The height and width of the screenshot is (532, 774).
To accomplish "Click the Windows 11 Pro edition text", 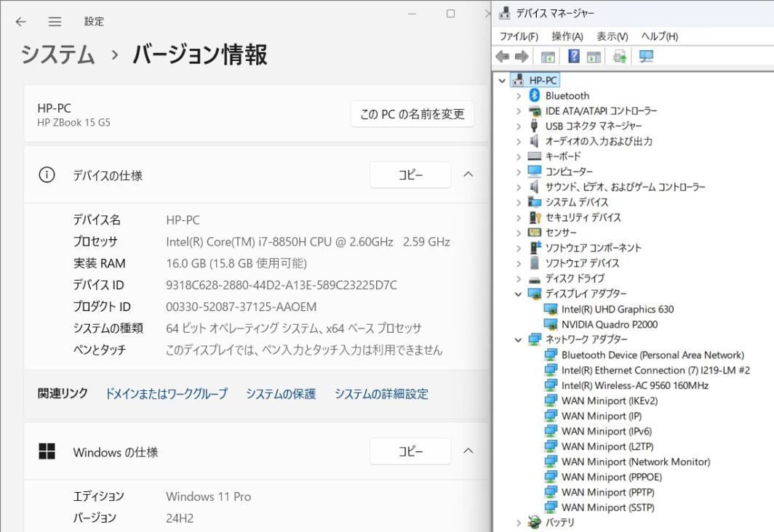I will click(208, 496).
